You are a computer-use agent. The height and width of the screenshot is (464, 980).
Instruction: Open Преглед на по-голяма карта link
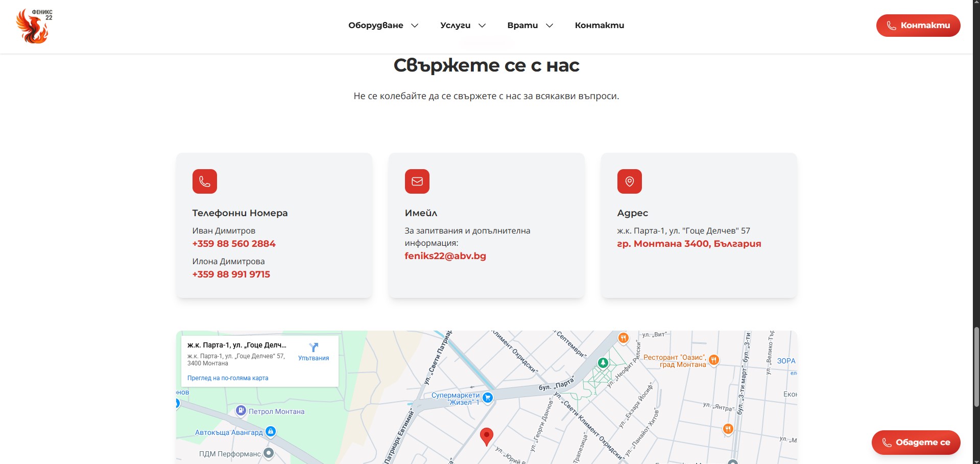click(x=227, y=378)
